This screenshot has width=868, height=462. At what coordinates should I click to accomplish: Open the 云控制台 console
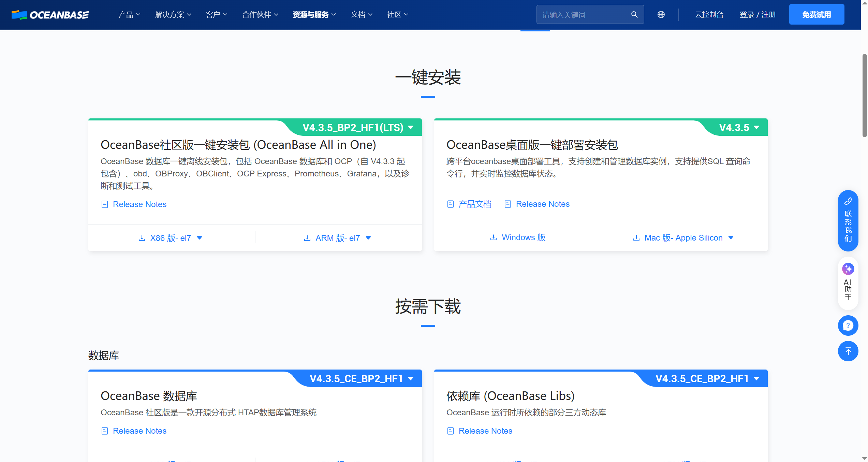pos(709,14)
